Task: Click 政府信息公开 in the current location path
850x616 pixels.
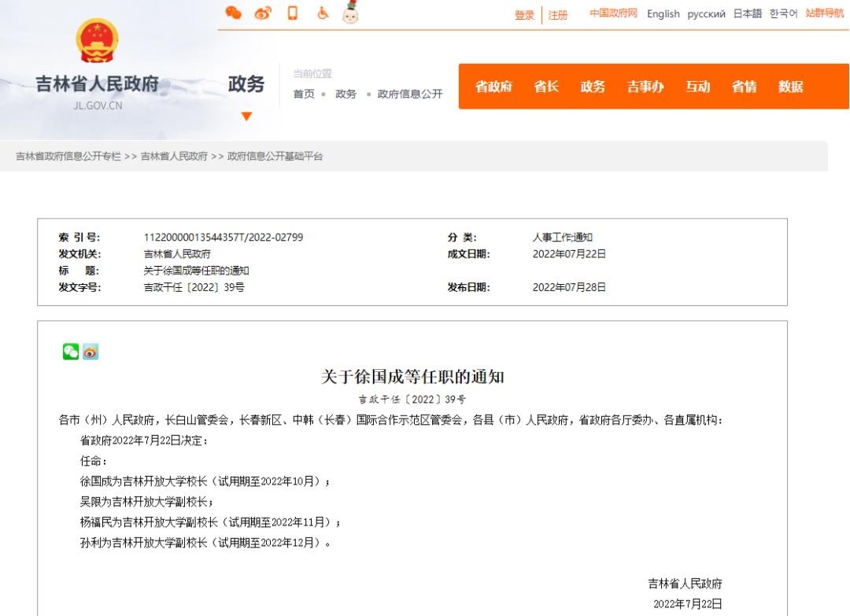Action: tap(409, 94)
